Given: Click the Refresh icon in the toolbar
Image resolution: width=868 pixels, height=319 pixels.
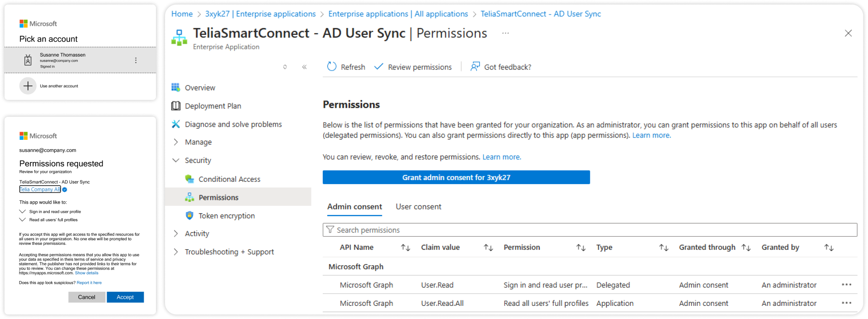Looking at the screenshot, I should 332,67.
